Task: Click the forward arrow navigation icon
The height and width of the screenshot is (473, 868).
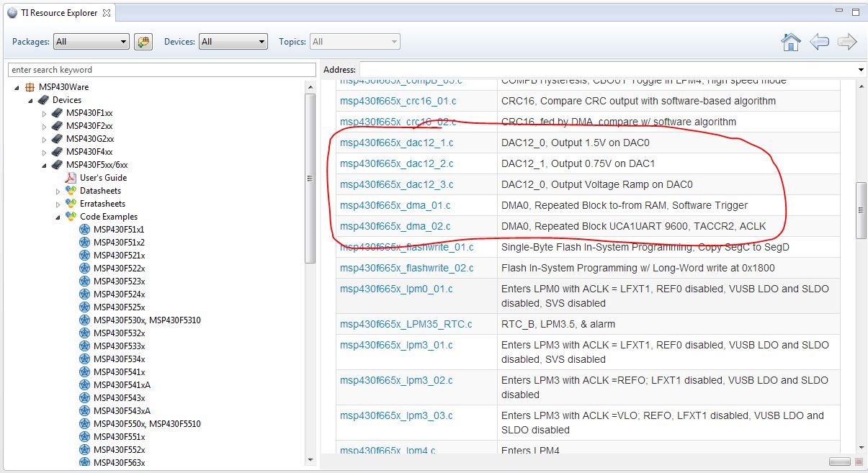Action: click(x=846, y=42)
